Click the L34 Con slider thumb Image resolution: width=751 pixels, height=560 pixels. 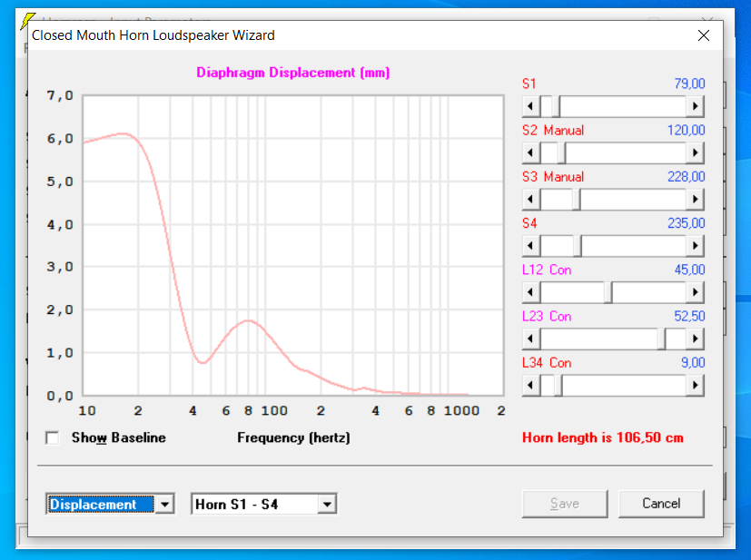(558, 385)
